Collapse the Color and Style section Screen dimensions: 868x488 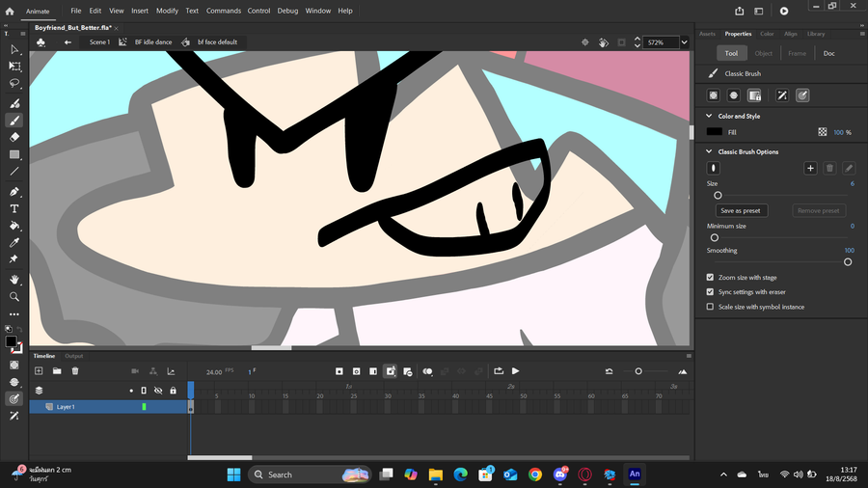[x=709, y=116]
